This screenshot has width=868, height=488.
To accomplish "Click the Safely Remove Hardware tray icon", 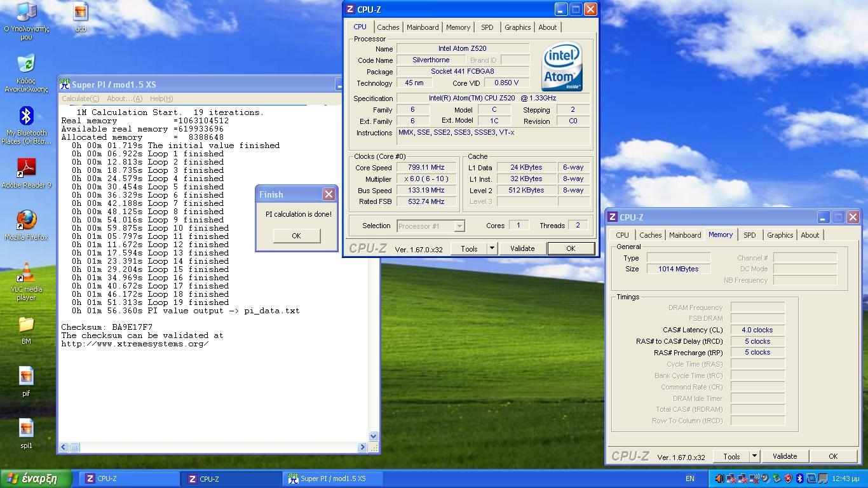I will (x=776, y=478).
